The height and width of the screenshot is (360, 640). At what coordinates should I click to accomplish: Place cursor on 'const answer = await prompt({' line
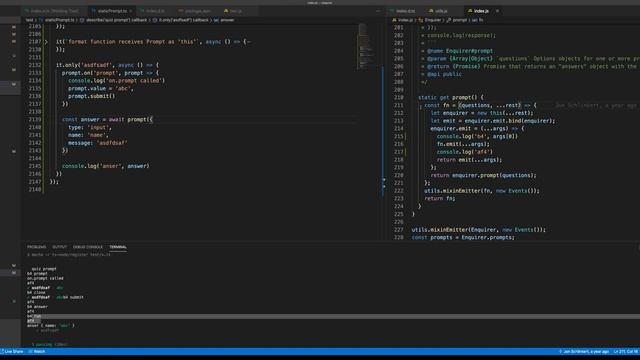(107, 120)
